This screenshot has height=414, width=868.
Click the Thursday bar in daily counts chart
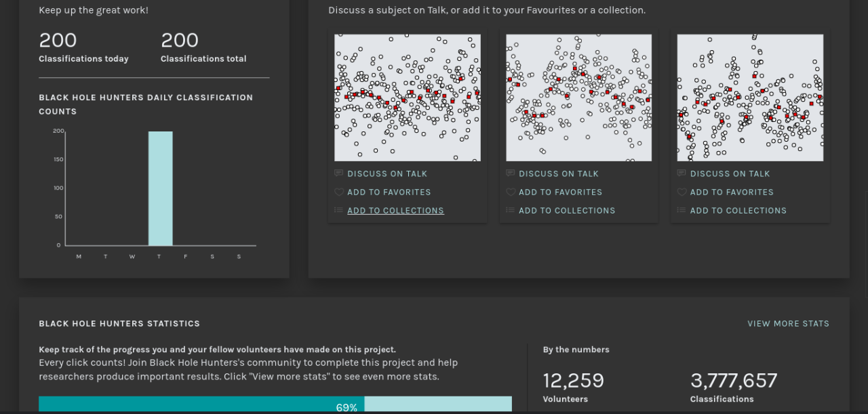tap(160, 188)
